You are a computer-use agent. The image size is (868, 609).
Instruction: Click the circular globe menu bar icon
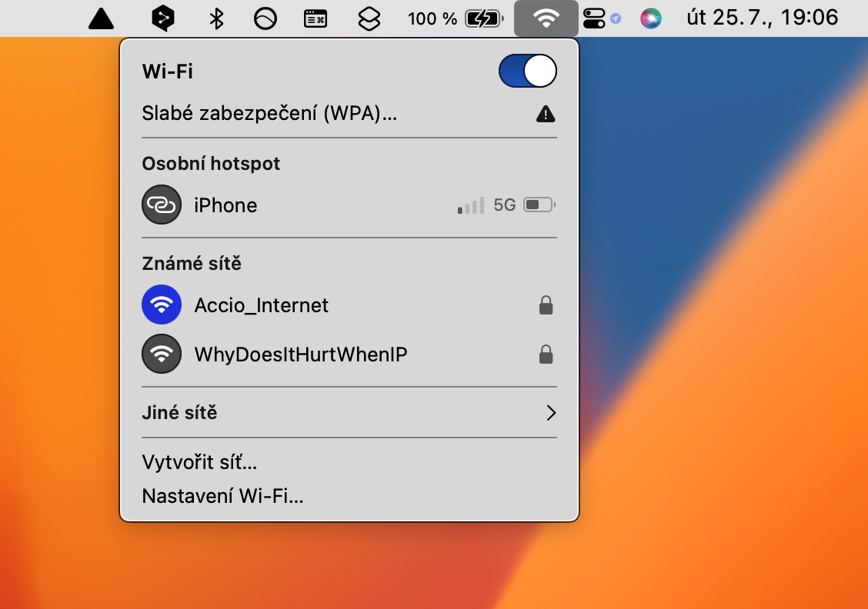(265, 18)
